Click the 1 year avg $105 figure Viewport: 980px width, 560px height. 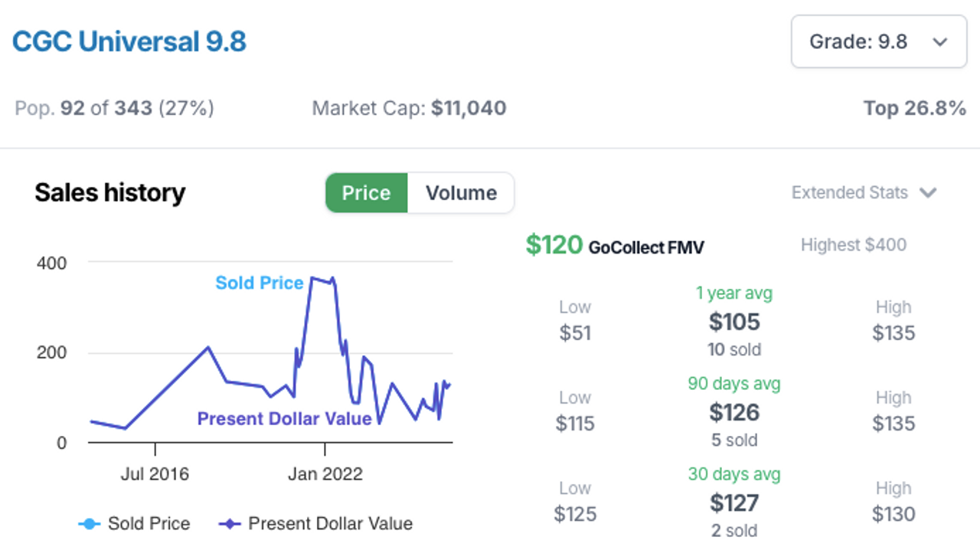[734, 322]
